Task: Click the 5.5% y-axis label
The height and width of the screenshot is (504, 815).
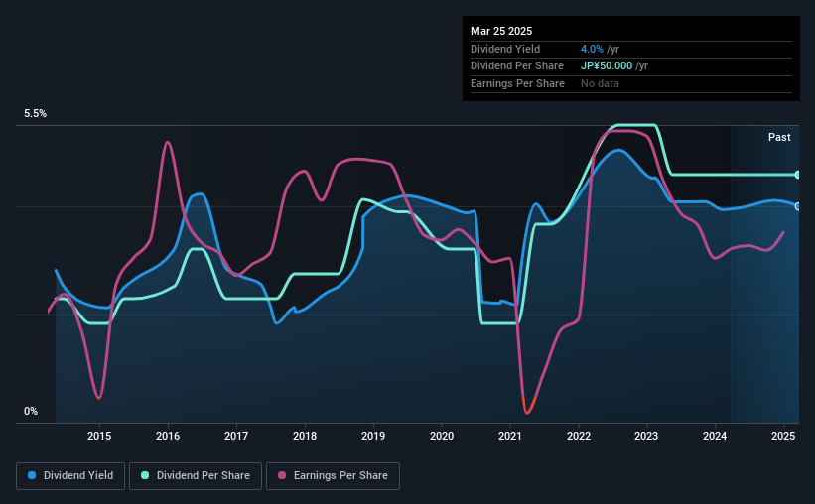Action: click(x=35, y=114)
